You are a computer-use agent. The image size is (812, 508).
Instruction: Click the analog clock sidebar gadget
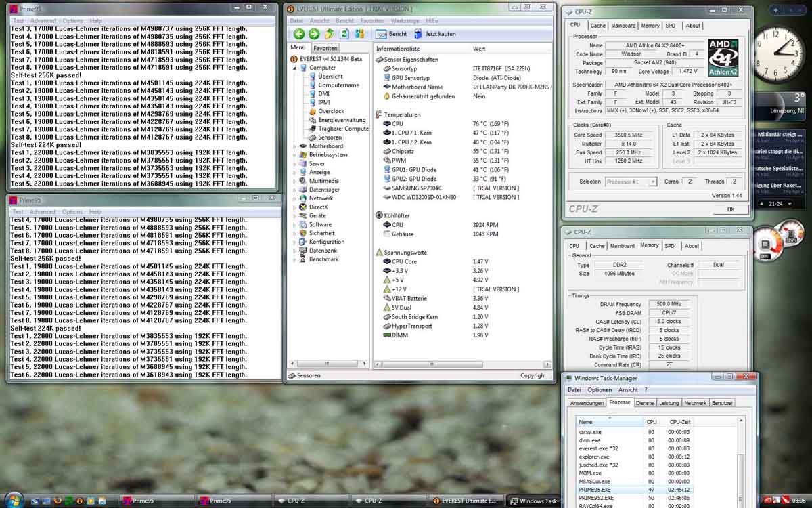point(780,54)
